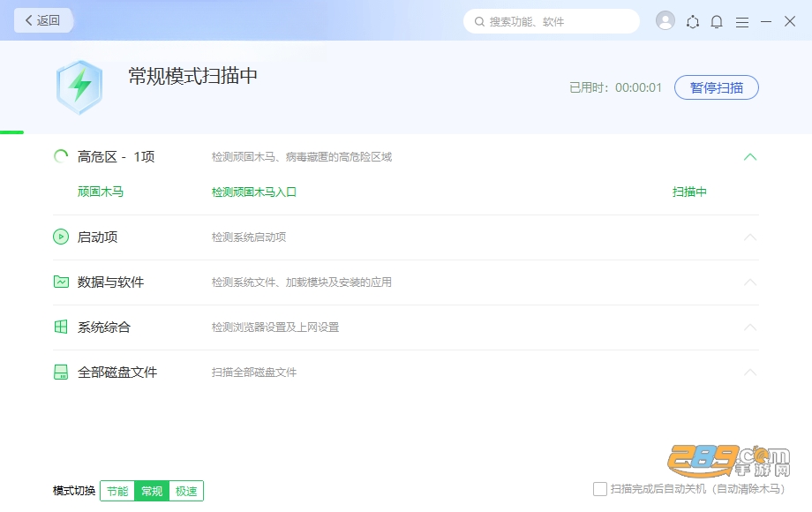Image resolution: width=812 pixels, height=512 pixels.
Task: Switch to 极速 mode
Action: (186, 491)
